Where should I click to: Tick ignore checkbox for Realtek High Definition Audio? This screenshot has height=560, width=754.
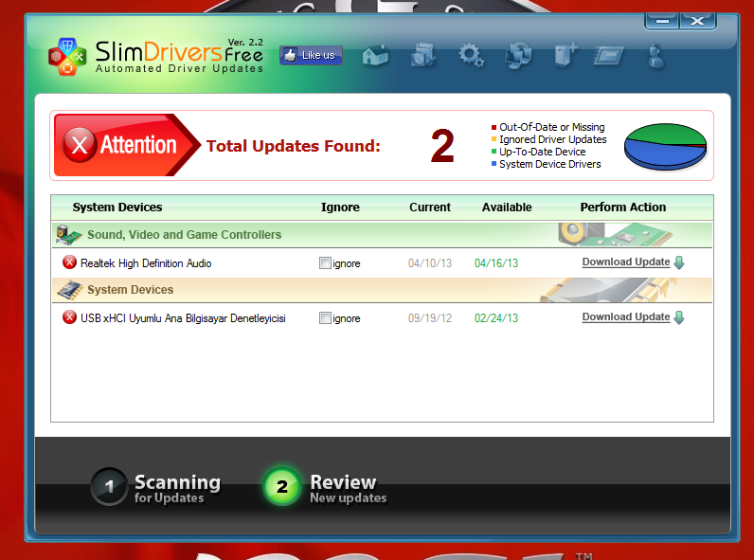click(x=325, y=263)
